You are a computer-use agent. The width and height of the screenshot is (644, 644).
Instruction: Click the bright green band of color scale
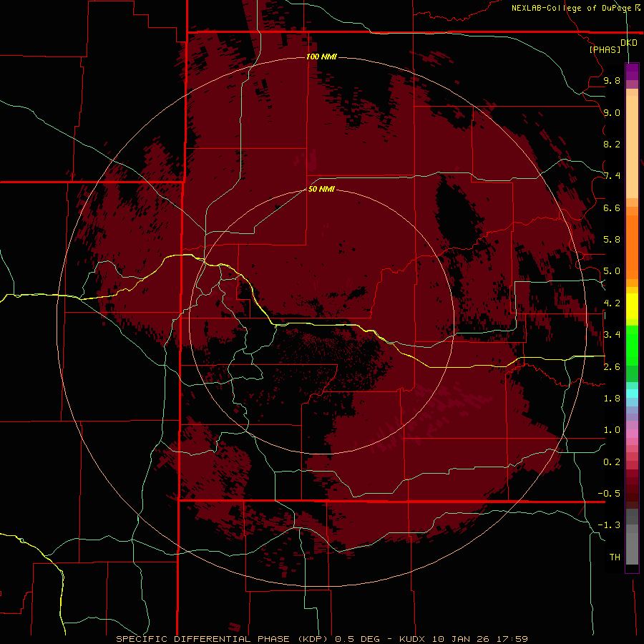(x=632, y=345)
